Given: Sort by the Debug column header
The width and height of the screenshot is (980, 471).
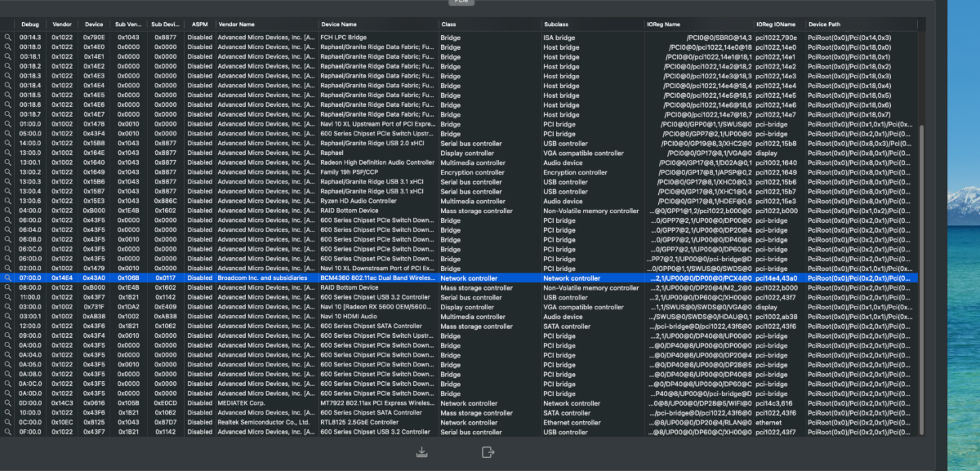Looking at the screenshot, I should [30, 24].
